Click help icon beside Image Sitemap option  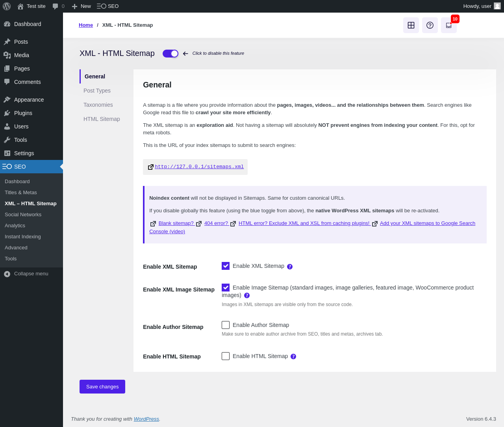click(247, 295)
